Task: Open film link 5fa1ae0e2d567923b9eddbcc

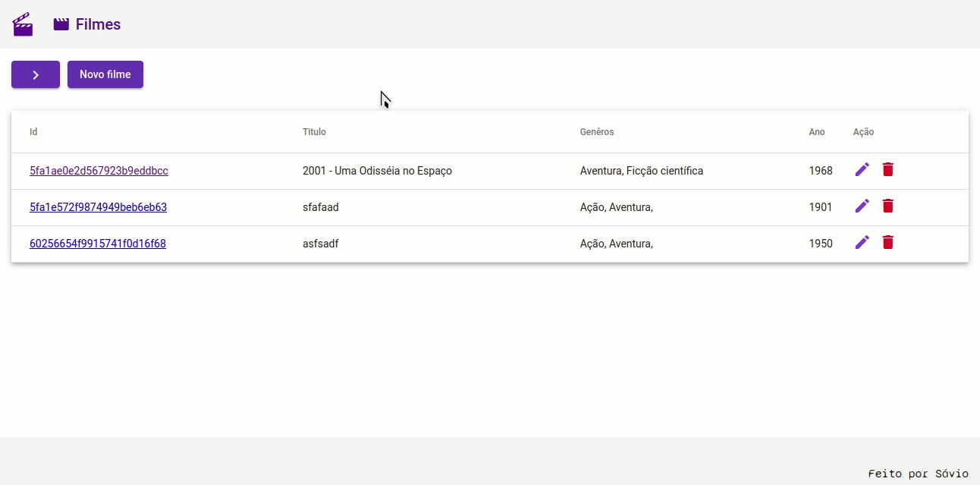Action: tap(99, 171)
